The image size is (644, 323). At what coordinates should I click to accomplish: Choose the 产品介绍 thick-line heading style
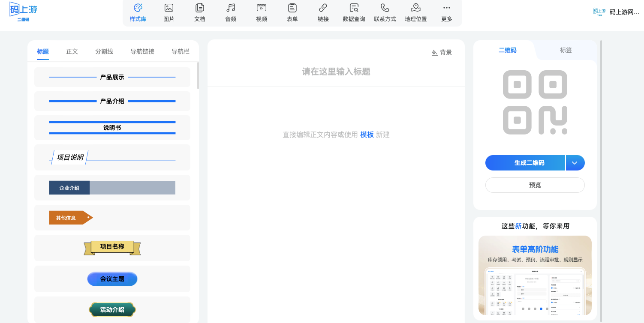112,101
